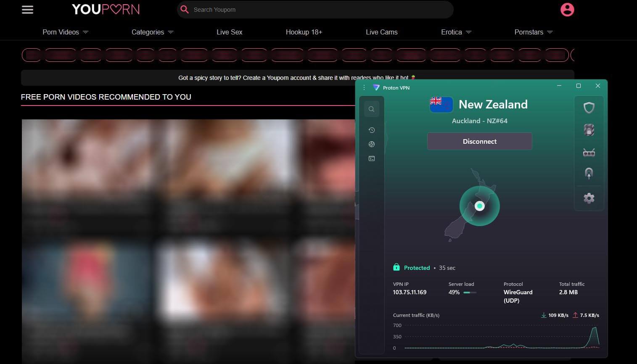Click the location marker on the New Zealand map
637x364 pixels.
click(480, 206)
